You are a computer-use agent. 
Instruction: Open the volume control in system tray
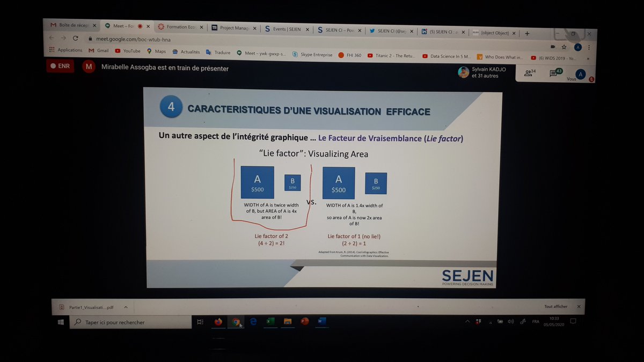(x=510, y=321)
